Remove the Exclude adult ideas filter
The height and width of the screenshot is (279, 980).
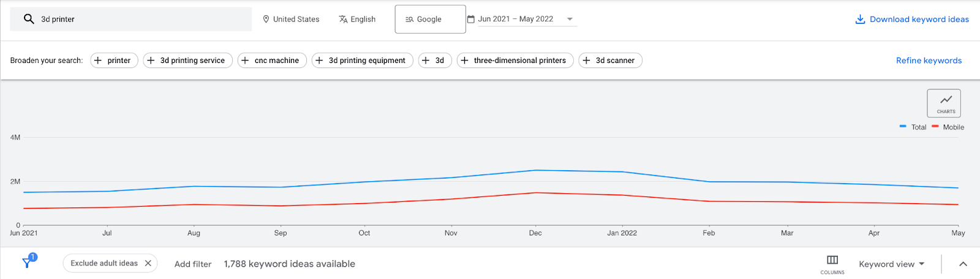coord(148,263)
